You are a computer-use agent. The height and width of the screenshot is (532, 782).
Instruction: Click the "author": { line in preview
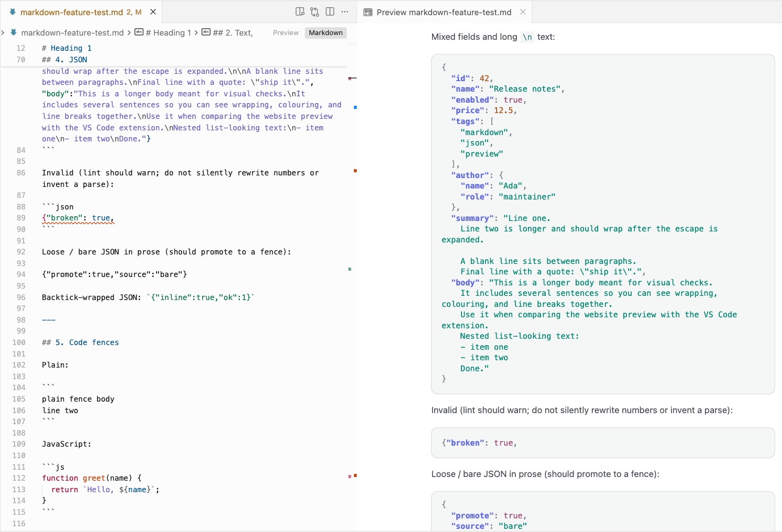pos(477,175)
